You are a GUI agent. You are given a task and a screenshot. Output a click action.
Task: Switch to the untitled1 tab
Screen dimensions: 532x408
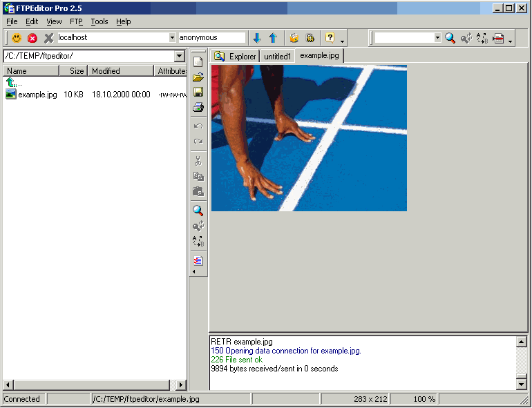pos(277,57)
